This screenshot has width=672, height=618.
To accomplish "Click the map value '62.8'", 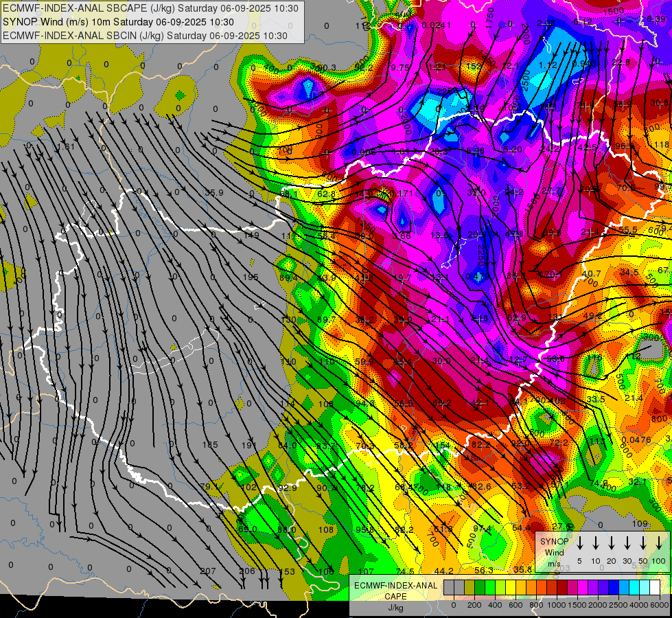I will pos(327,194).
